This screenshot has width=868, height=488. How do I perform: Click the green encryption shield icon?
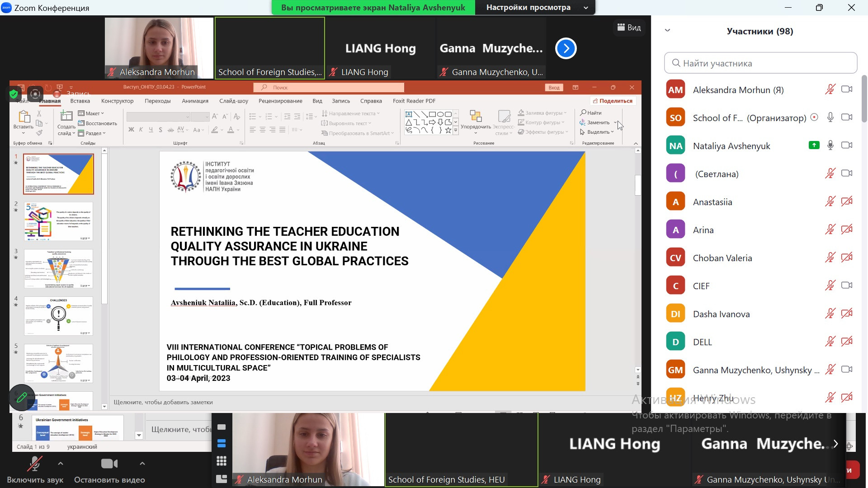pyautogui.click(x=14, y=94)
